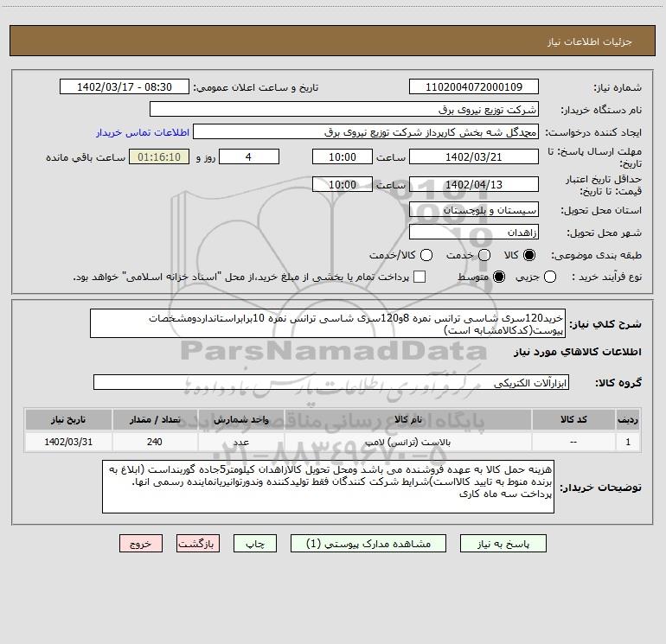Screen dimensions: 666x644
Task: Click the row number cell 1
Action: pos(628,443)
